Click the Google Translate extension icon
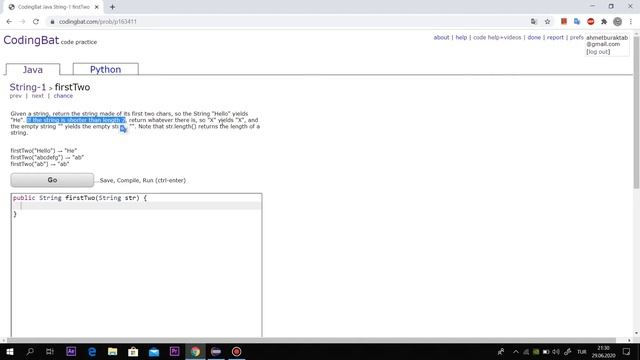This screenshot has height=360, width=640. 577,22
